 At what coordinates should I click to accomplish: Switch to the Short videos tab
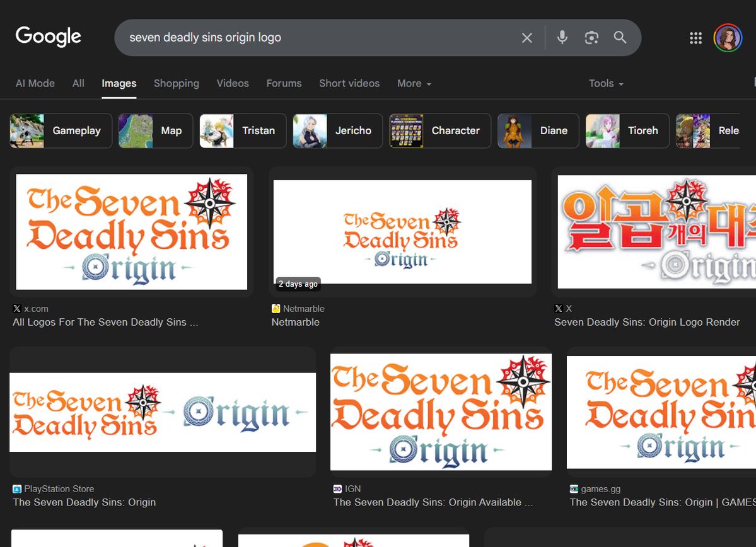pos(349,83)
